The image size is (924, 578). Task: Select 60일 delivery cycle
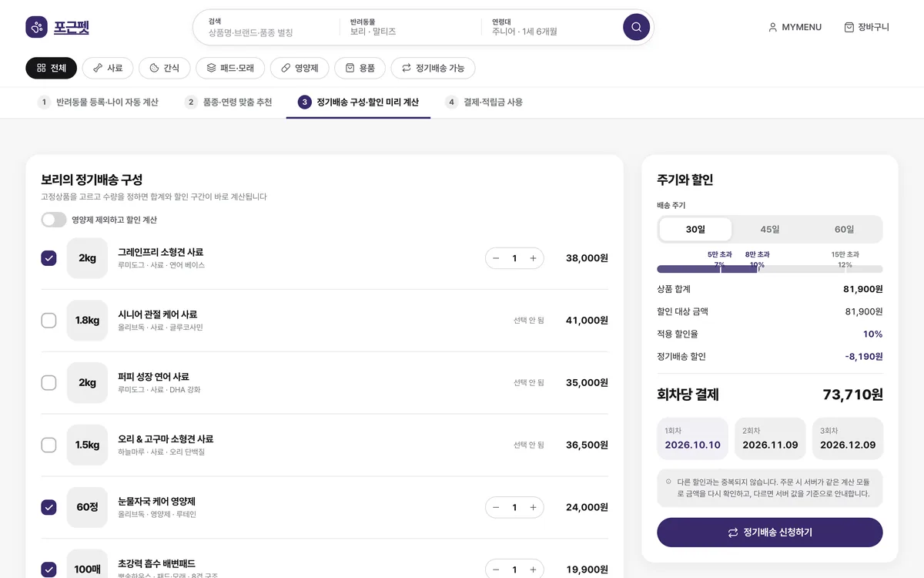coord(844,230)
